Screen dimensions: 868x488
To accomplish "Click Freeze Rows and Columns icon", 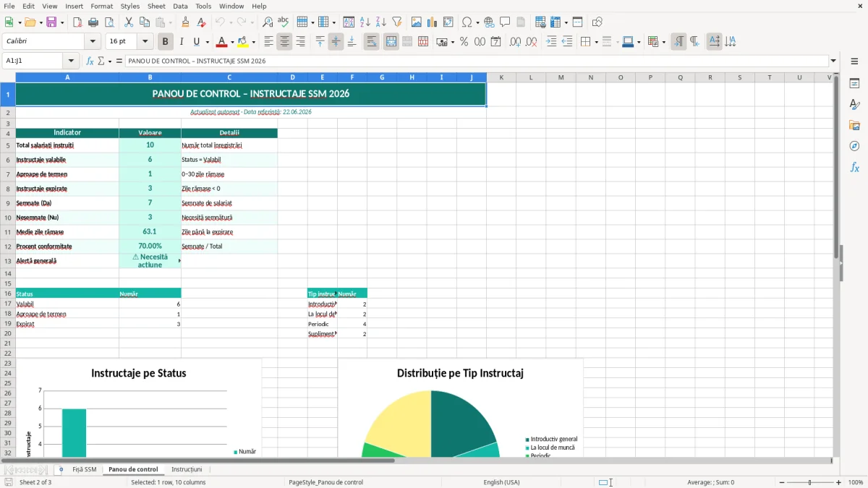I will [x=556, y=22].
